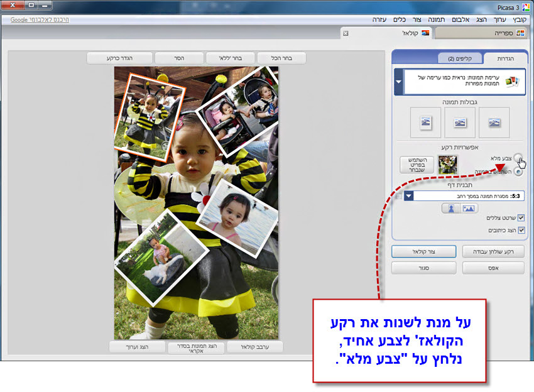534x392 pixels.
Task: Click the ספרייה tab's library grid icon
Action: (x=520, y=33)
